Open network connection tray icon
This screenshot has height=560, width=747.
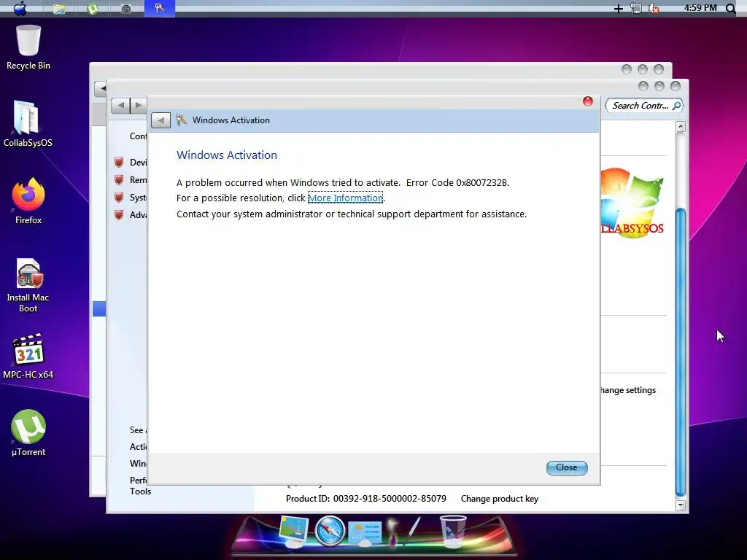[x=636, y=9]
